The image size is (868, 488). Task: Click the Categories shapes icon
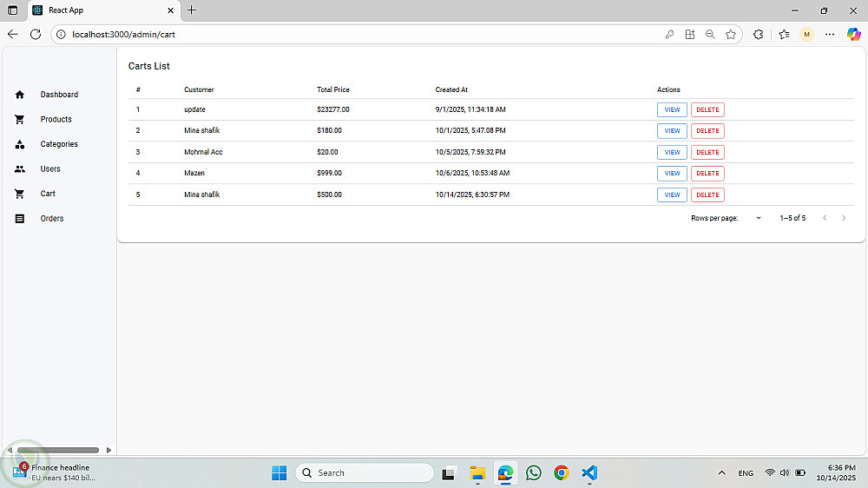(19, 144)
